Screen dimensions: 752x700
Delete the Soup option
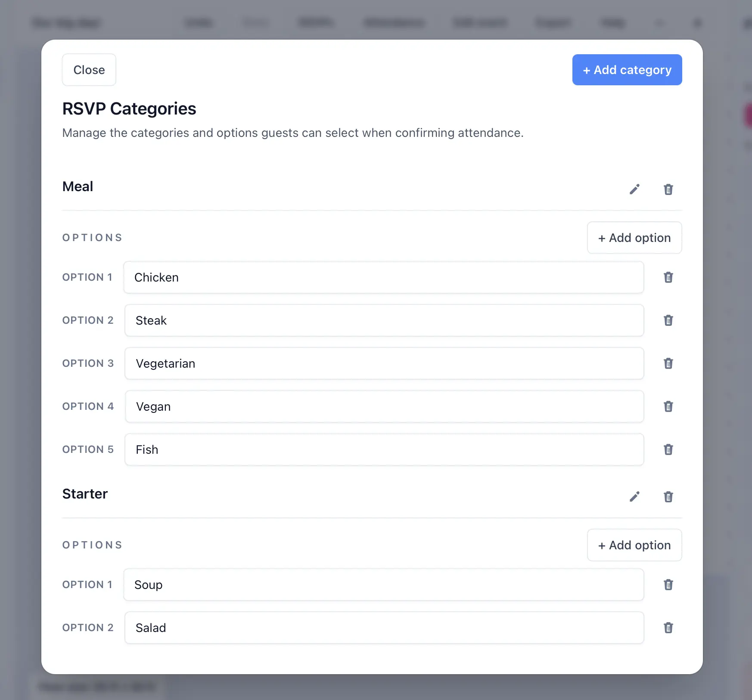[x=668, y=585]
